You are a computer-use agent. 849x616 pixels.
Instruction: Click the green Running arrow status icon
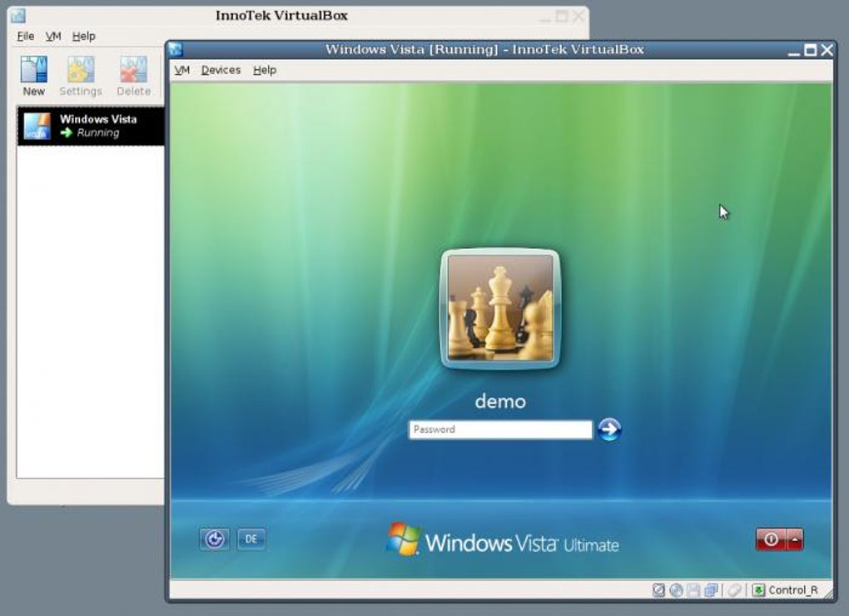pyautogui.click(x=67, y=133)
